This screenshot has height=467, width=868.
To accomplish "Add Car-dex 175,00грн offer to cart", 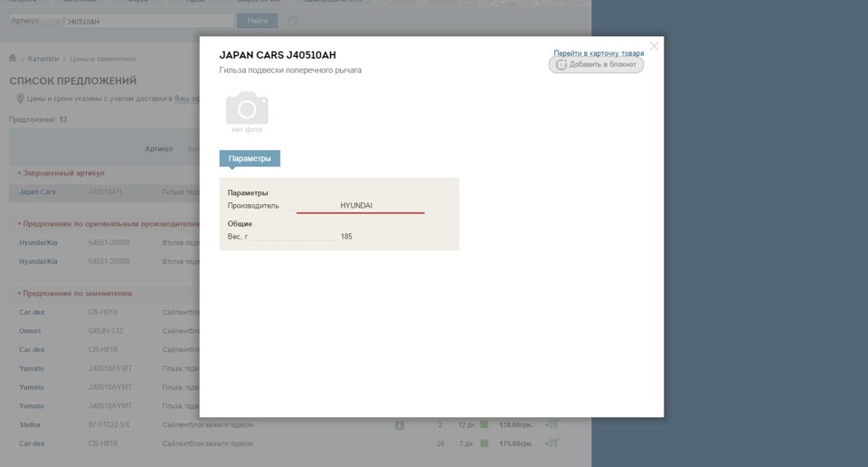I will click(x=552, y=444).
